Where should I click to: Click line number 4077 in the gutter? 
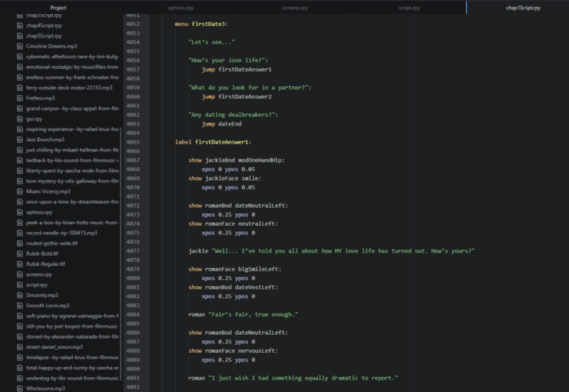(133, 251)
